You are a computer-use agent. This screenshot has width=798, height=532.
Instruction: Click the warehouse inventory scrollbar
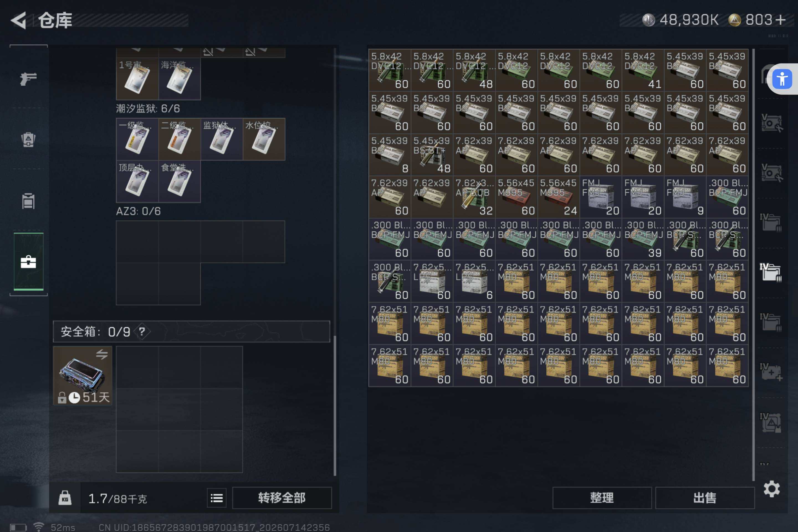coord(753,265)
